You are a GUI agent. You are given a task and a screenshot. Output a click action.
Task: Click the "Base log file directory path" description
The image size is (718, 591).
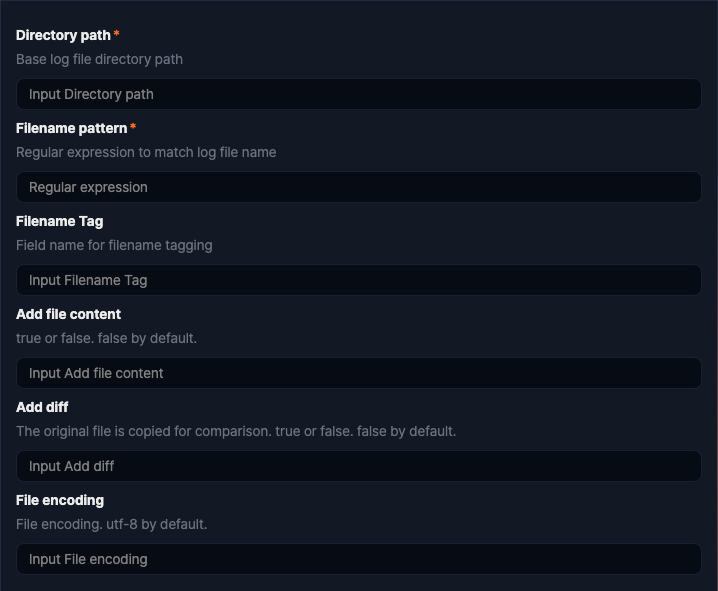tap(99, 59)
